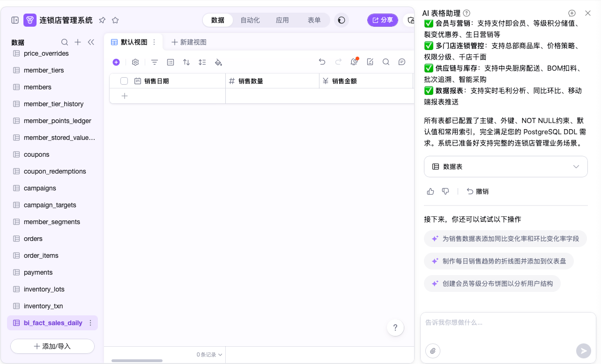The width and height of the screenshot is (601, 364).
Task: Open the 表单 tab
Action: [x=314, y=20]
